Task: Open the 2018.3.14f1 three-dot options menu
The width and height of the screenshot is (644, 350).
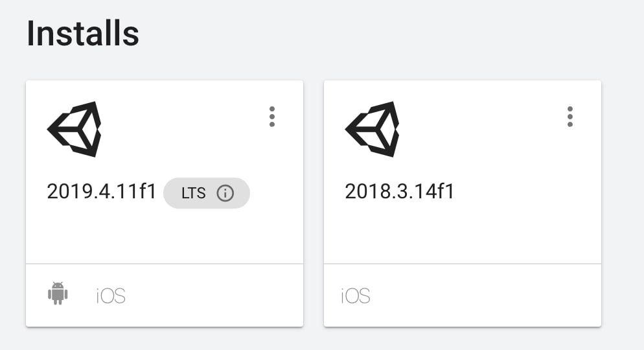Action: click(570, 117)
